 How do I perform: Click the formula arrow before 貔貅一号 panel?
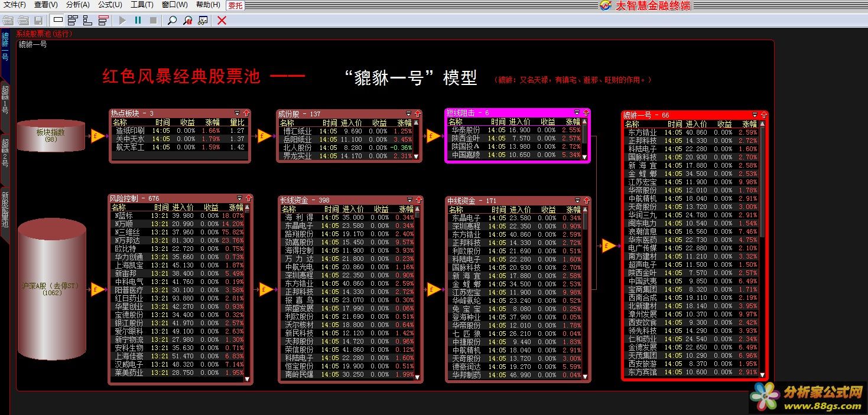[609, 246]
